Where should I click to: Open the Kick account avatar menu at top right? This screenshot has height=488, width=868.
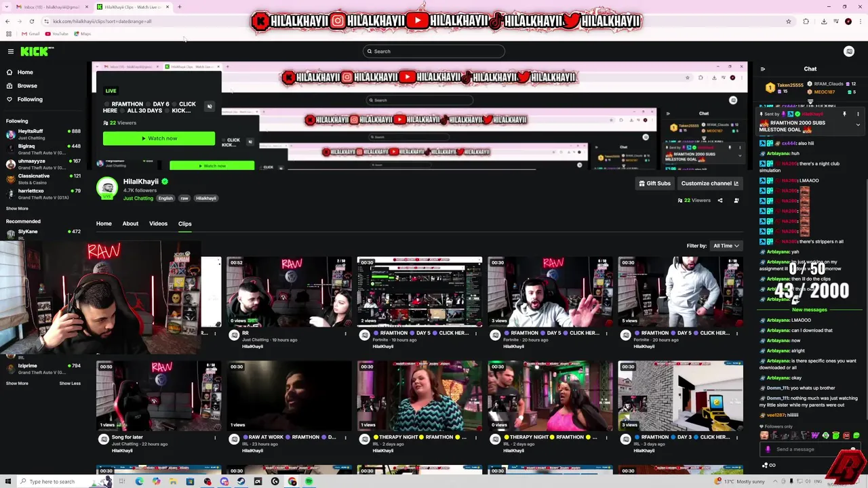coord(849,52)
